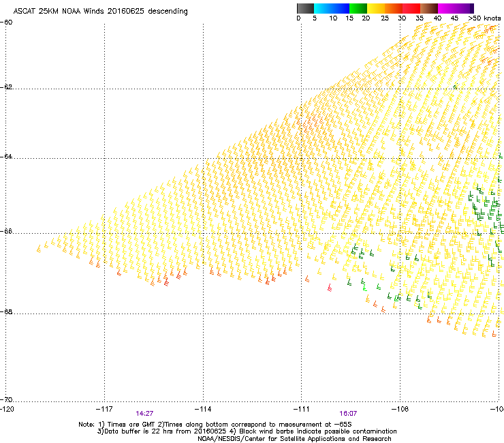
Task: Click the longitude label '-111'
Action: (x=302, y=409)
